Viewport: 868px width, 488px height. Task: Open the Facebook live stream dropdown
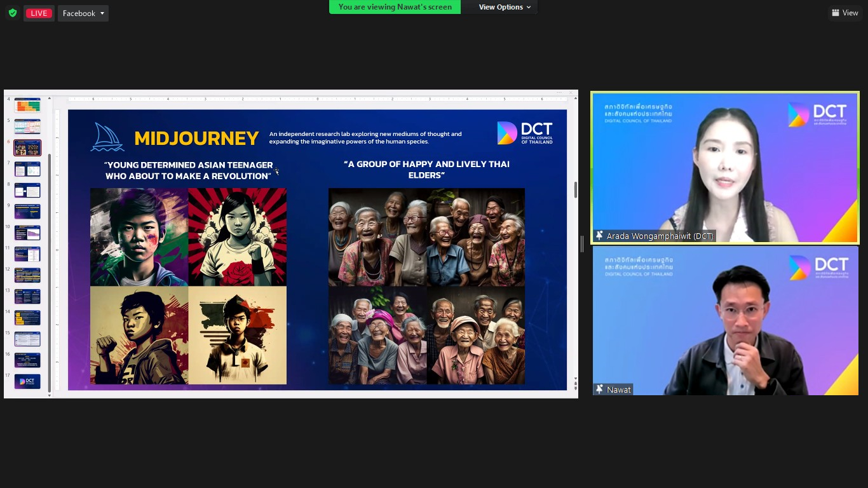tap(83, 13)
